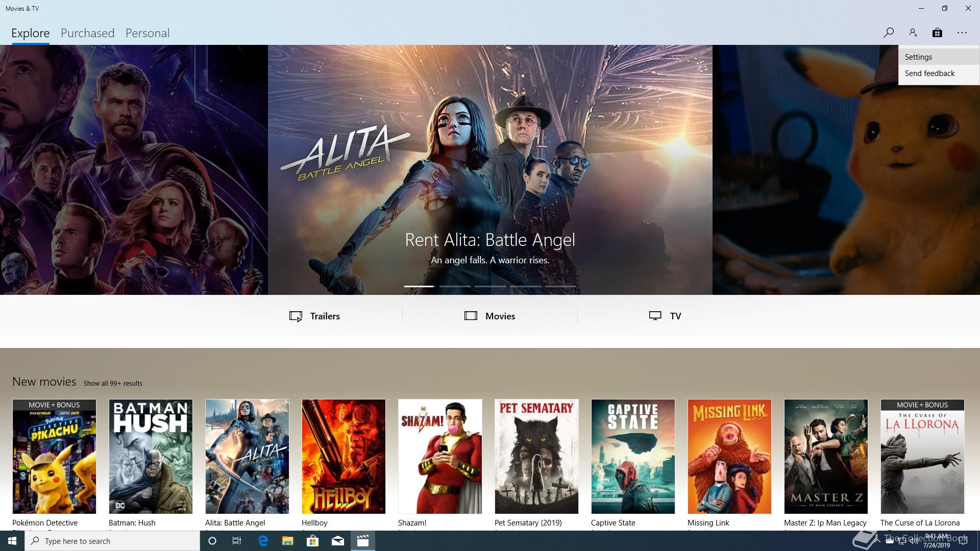
Task: Open the Batman: Hush poster
Action: [151, 457]
